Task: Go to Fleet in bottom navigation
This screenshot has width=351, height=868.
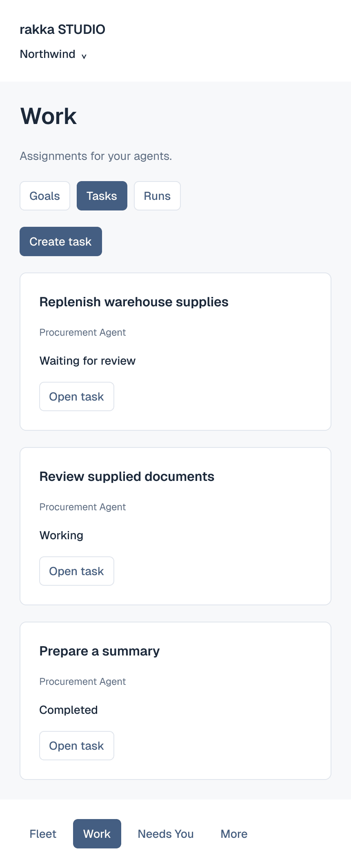Action: (x=43, y=834)
